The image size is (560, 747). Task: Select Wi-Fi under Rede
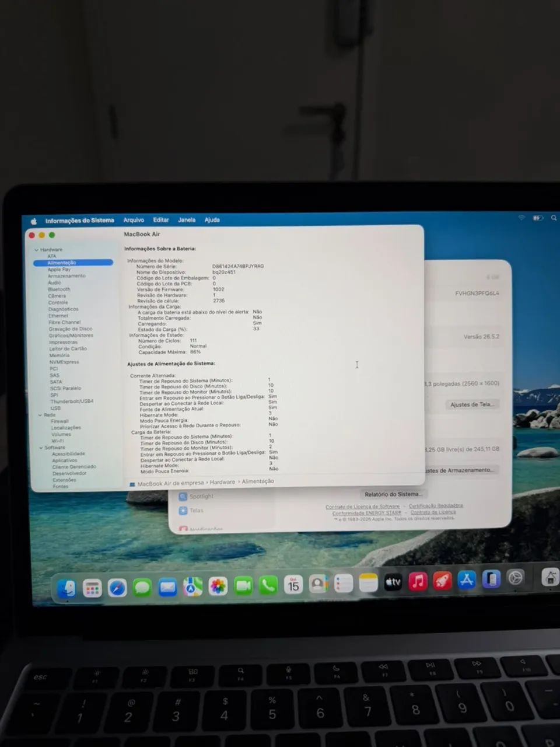[58, 441]
